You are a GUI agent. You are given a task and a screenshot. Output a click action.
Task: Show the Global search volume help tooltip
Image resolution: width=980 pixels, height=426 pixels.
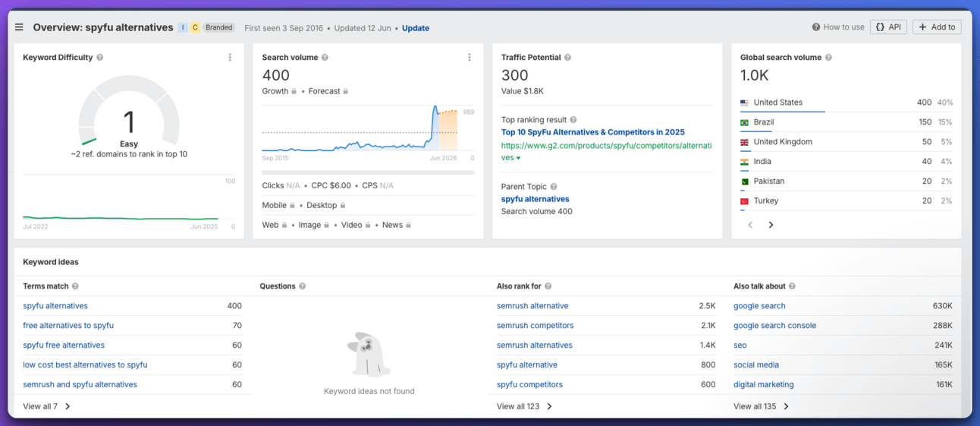click(x=828, y=58)
